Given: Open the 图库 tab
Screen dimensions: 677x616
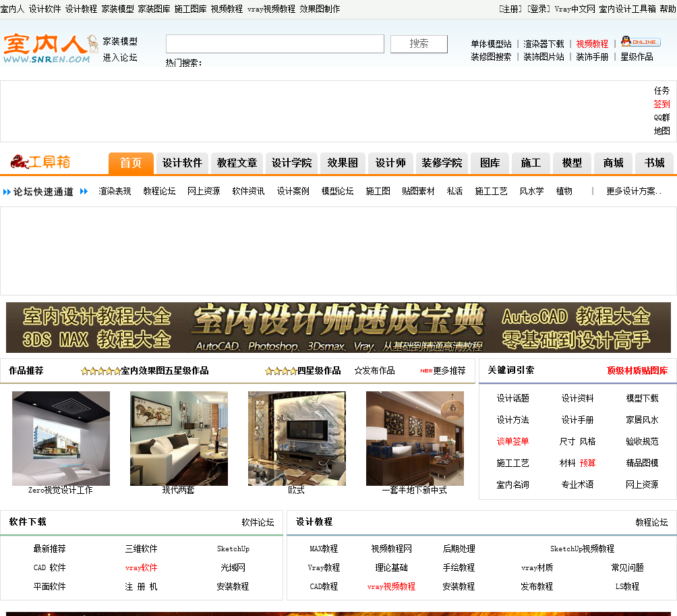Looking at the screenshot, I should pos(490,163).
